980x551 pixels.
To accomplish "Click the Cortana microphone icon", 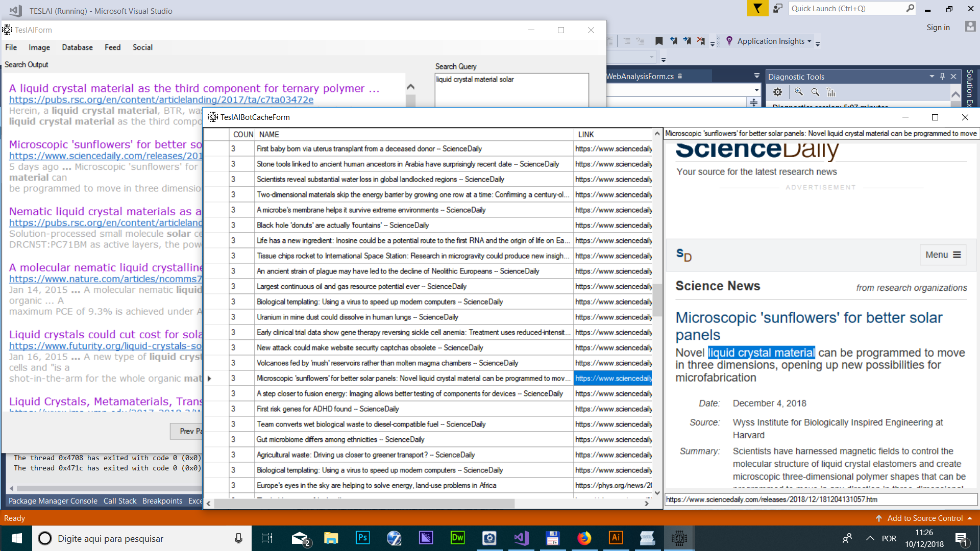I will coord(238,538).
